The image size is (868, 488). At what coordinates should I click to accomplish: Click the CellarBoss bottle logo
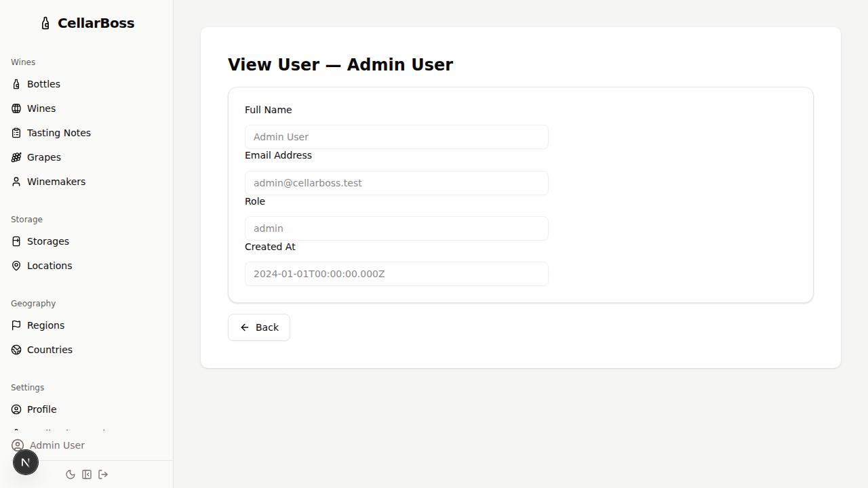[45, 22]
